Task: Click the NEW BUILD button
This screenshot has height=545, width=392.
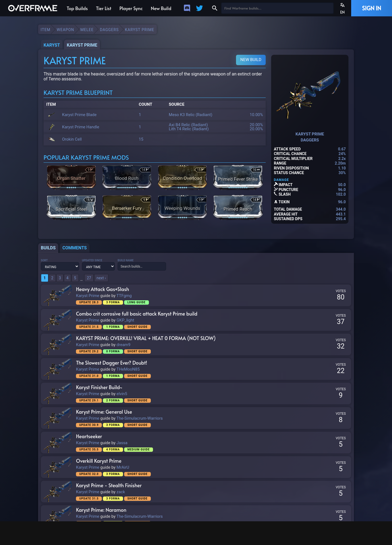Action: 251,60
